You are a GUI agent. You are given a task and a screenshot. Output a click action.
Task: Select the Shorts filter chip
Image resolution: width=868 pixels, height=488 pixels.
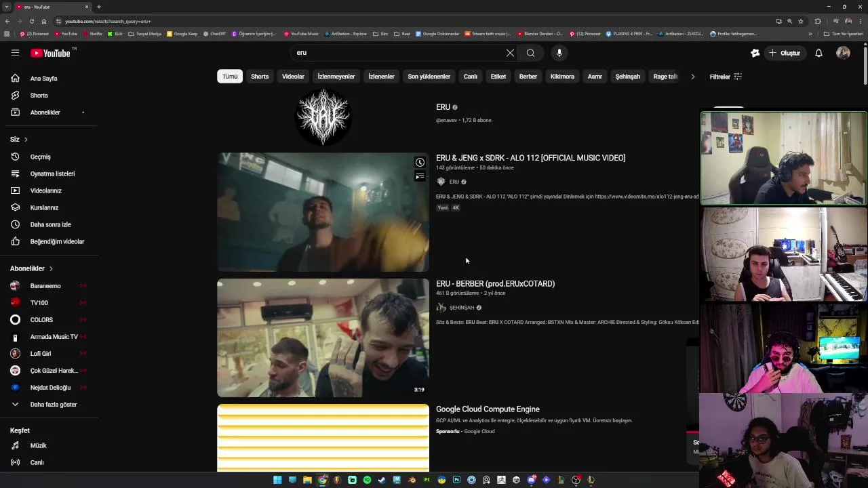point(260,77)
